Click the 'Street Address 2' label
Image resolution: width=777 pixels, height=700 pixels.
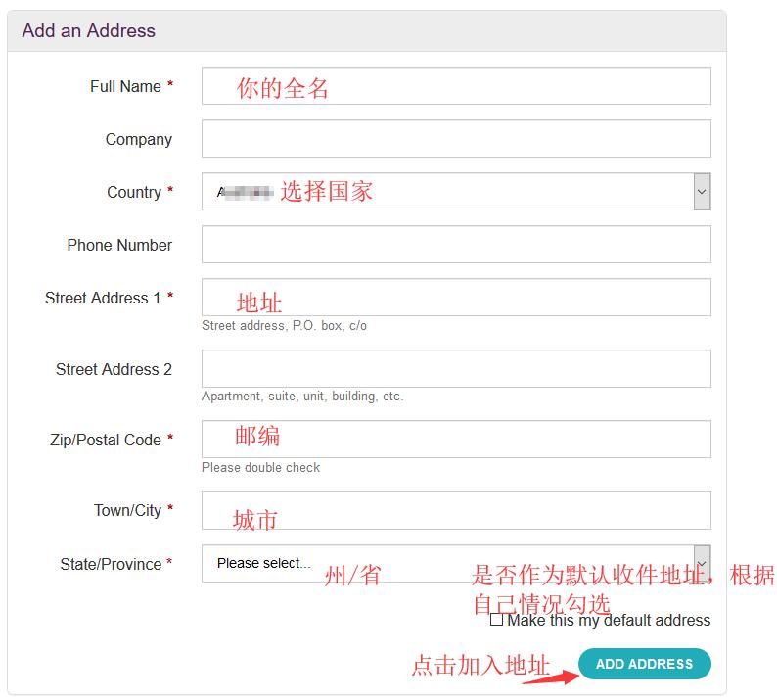[114, 369]
